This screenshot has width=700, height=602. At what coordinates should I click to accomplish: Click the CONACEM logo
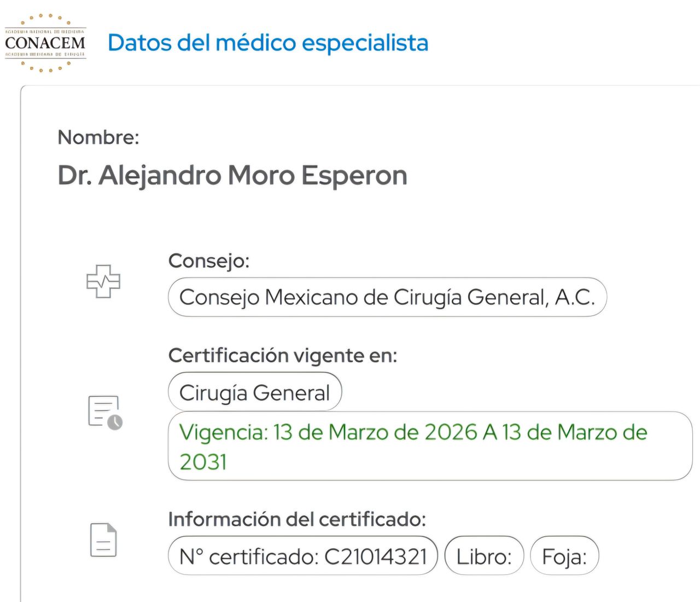(45, 43)
